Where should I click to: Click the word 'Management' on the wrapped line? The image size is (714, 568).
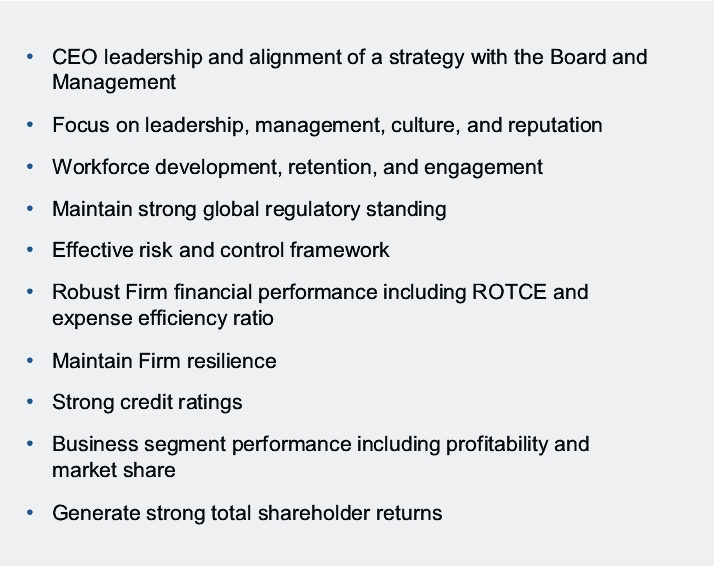[114, 82]
